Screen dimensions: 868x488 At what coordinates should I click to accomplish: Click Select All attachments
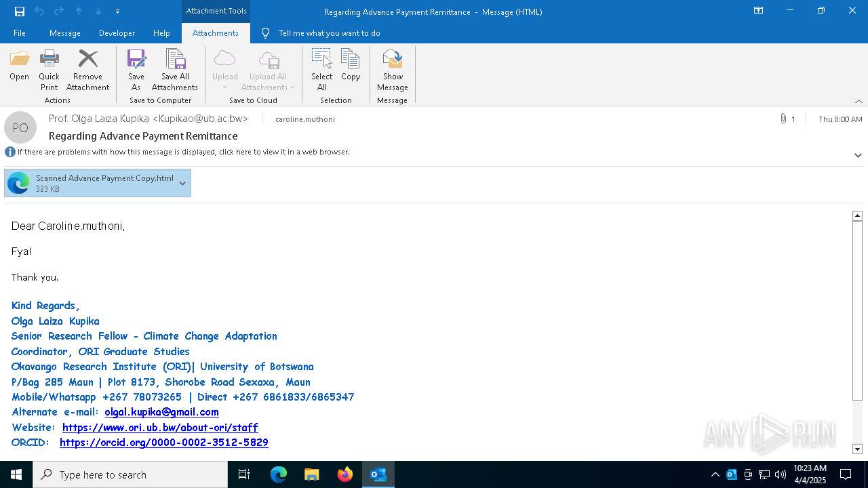coord(322,70)
